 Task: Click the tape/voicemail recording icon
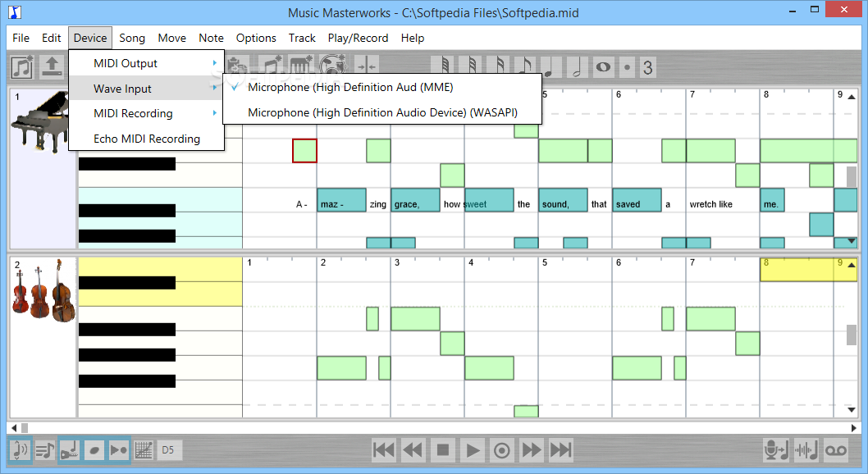click(836, 450)
